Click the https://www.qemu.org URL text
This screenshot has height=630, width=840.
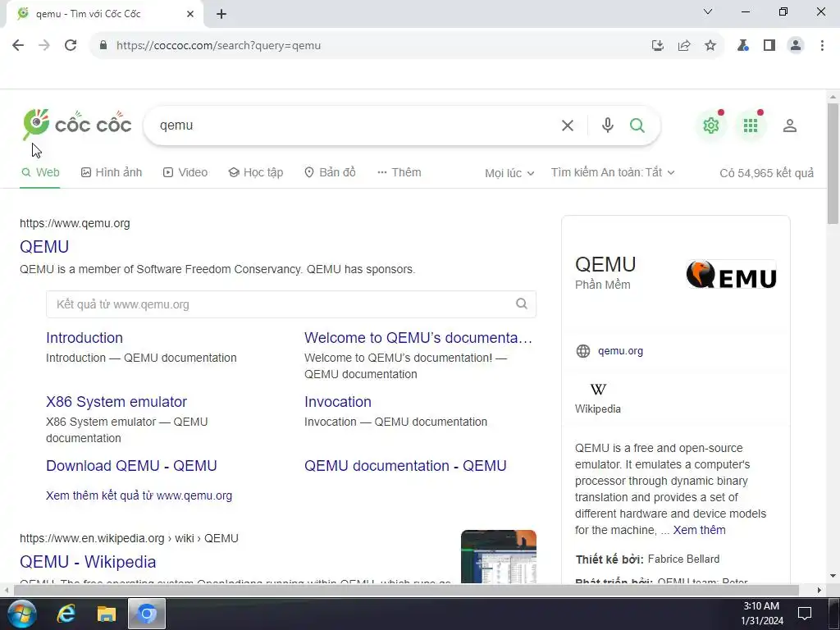[x=75, y=223]
